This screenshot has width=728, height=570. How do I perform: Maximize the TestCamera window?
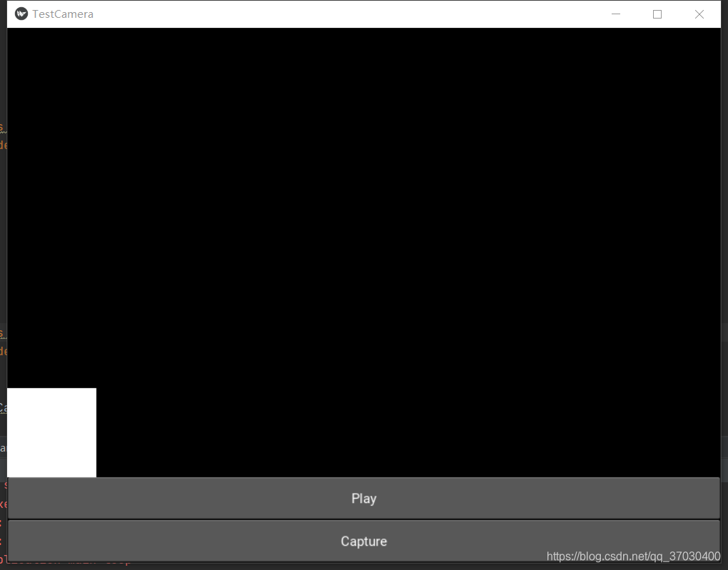657,14
